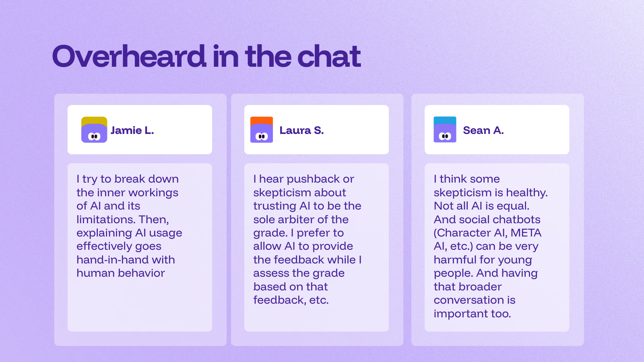Click Jamie L.'s yellow-topped avatar icon
The image size is (644, 362).
94,130
